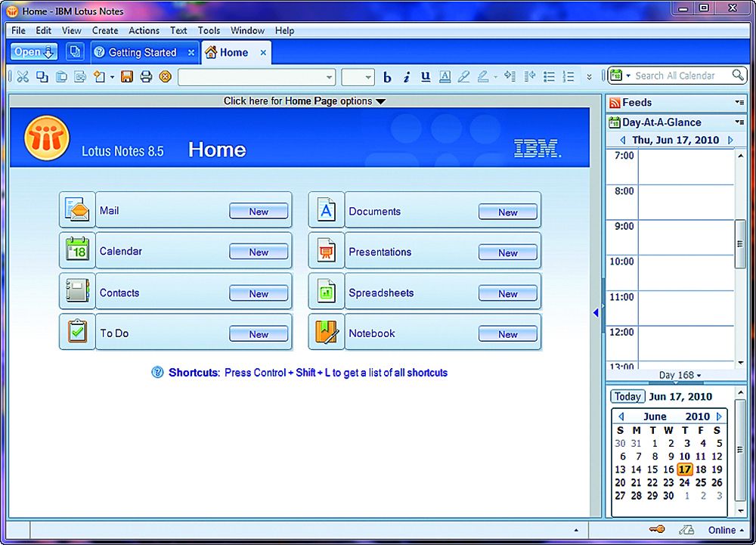
Task: Click the Paste clipboard icon in toolbar
Action: (x=61, y=76)
